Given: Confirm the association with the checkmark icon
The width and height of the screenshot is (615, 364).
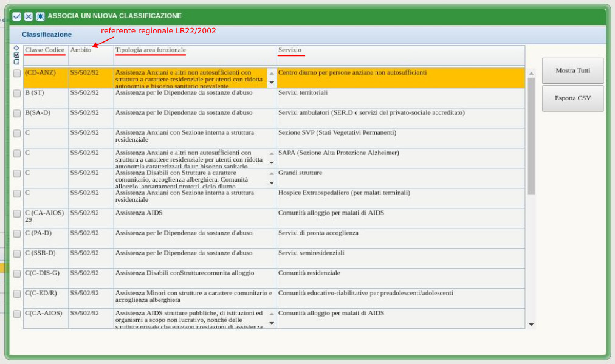Looking at the screenshot, I should click(16, 16).
